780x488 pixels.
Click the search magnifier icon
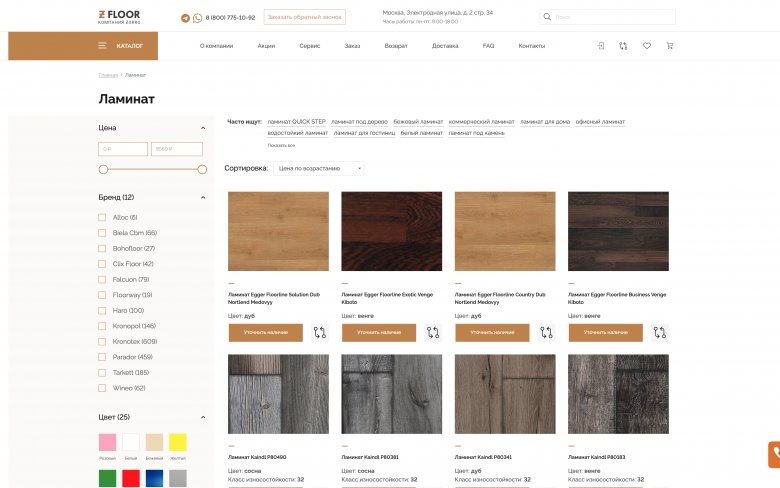coord(547,17)
